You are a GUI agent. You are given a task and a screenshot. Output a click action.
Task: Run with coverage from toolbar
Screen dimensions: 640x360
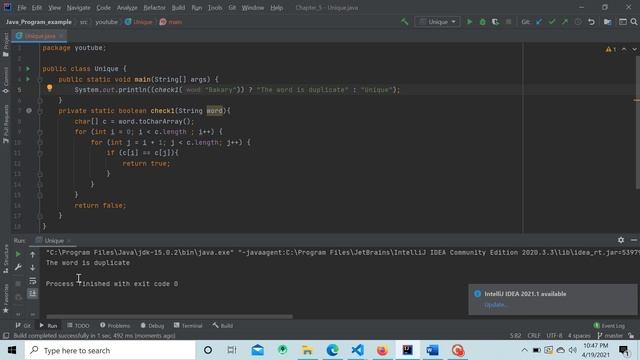coord(495,22)
